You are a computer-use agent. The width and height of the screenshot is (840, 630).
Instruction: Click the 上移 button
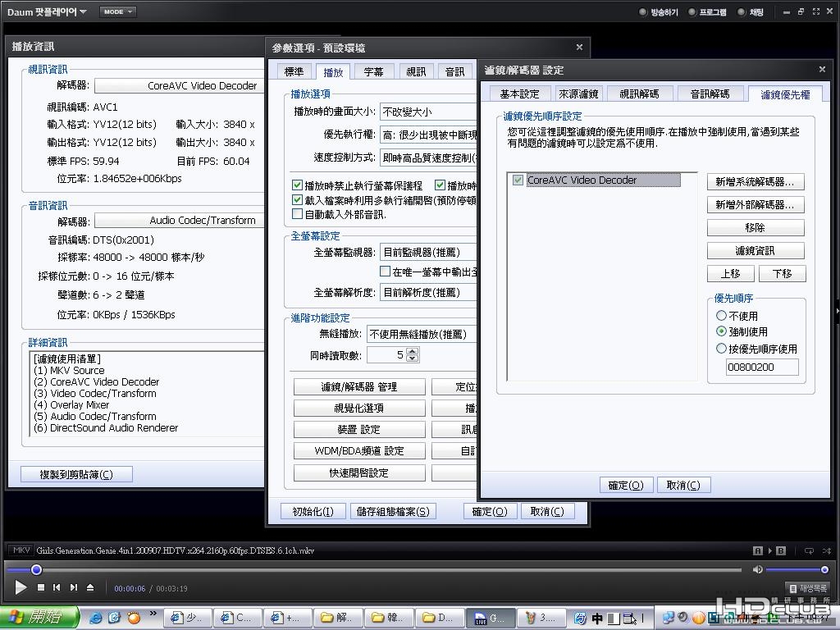coord(730,273)
